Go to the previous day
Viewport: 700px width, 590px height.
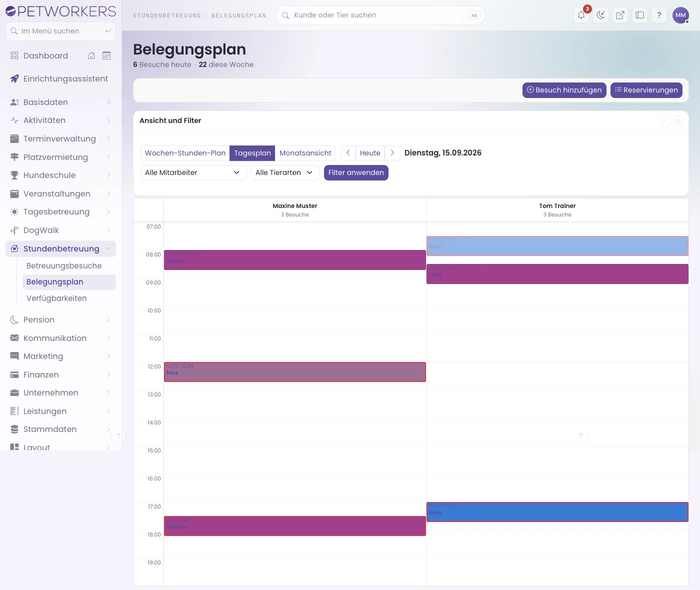(x=348, y=153)
